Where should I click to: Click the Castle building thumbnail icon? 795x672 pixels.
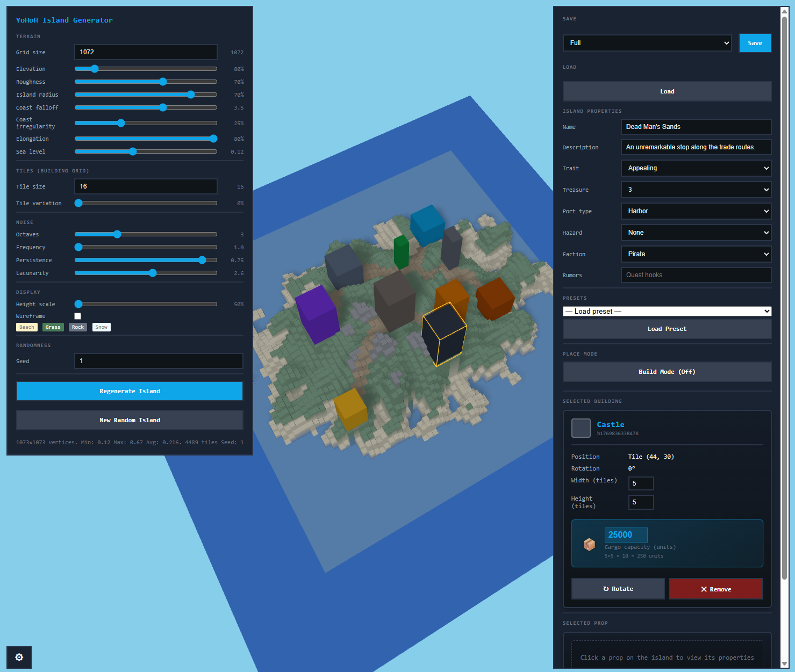pyautogui.click(x=581, y=428)
